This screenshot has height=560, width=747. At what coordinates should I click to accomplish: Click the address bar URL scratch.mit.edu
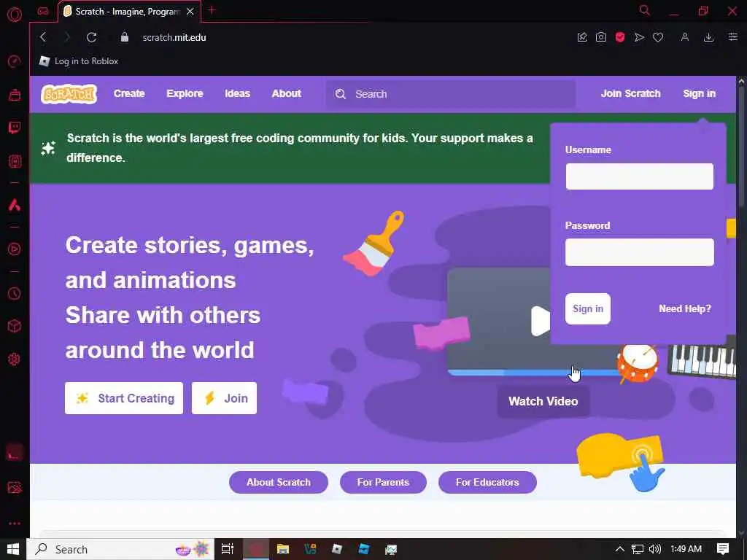coord(174,38)
